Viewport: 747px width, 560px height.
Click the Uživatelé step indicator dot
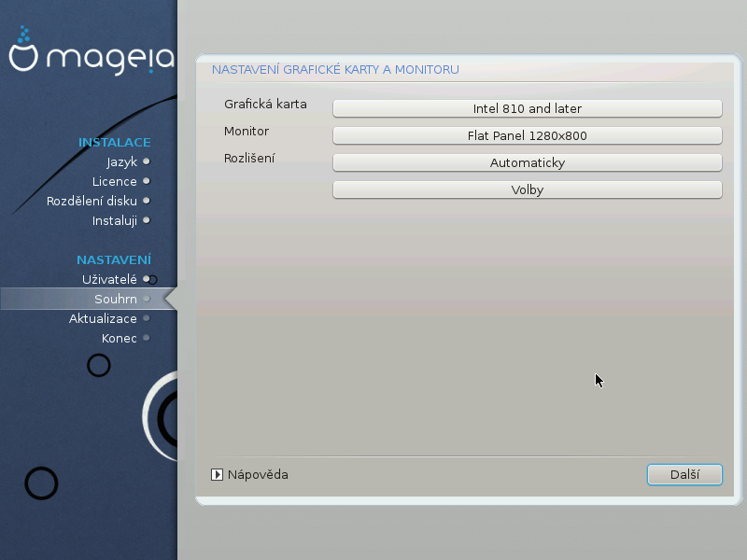click(146, 278)
